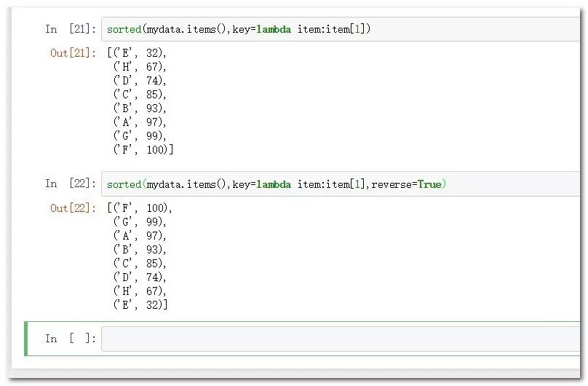The image size is (588, 386).
Task: Click ('C', 85) in Out[21] output
Action: (140, 95)
